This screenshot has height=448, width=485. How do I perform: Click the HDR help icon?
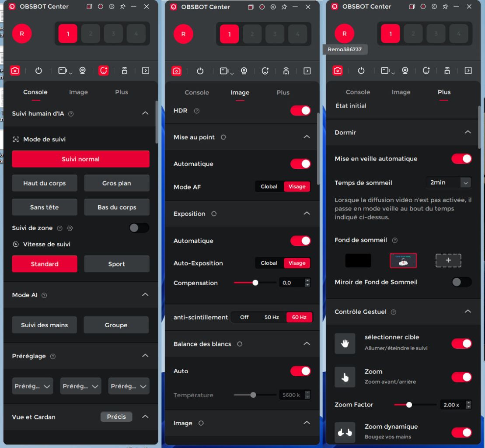coord(197,111)
